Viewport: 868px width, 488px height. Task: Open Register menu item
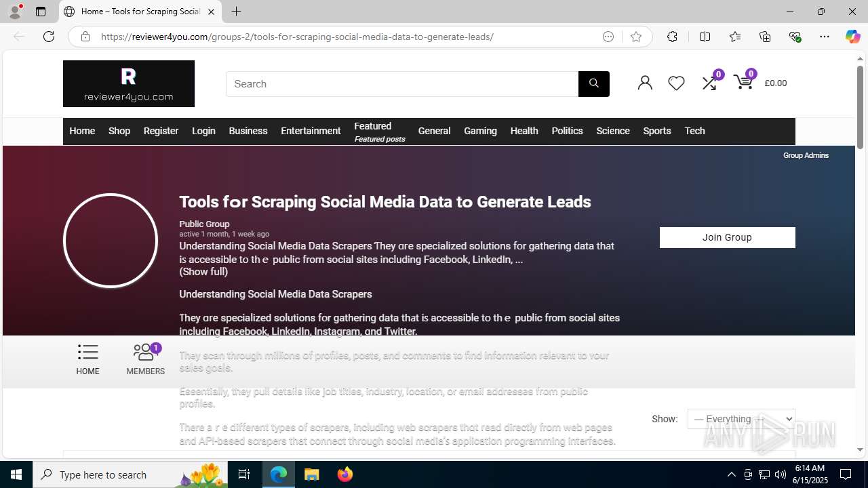click(x=161, y=131)
